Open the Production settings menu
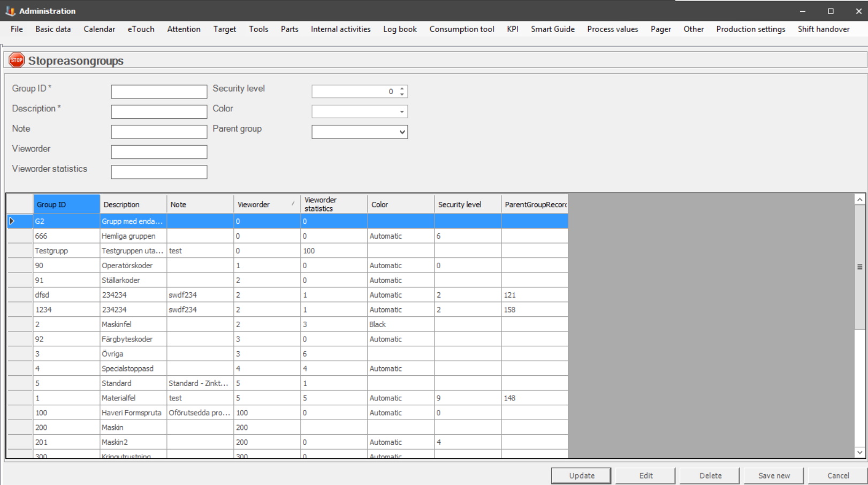This screenshot has width=868, height=485. click(750, 29)
